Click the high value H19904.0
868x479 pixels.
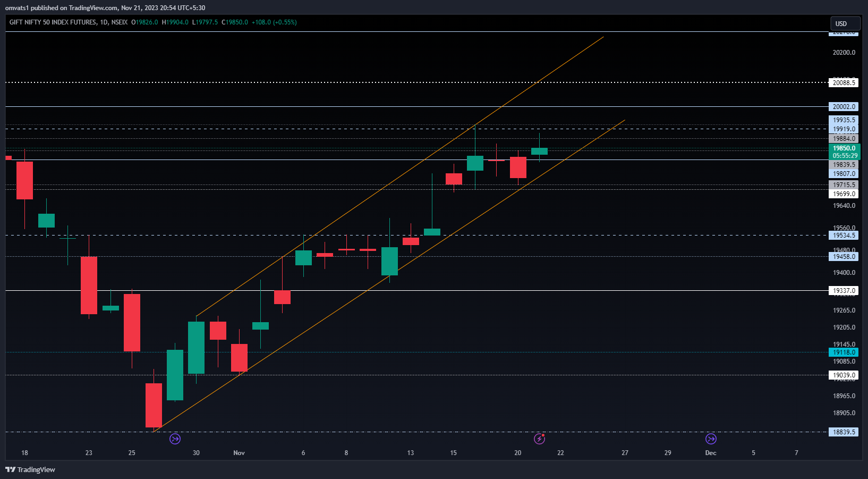pos(175,22)
